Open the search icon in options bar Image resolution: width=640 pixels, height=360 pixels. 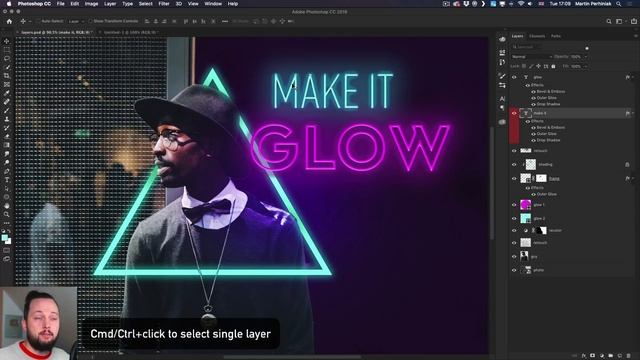(609, 21)
